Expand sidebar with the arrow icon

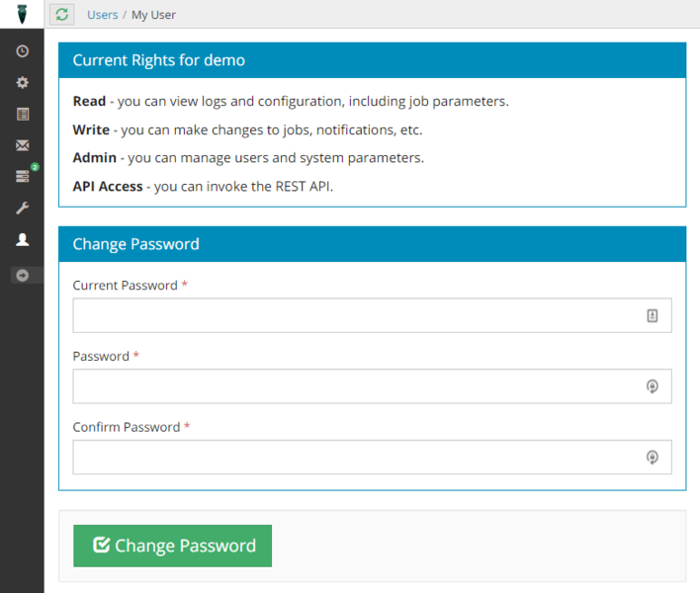(23, 276)
